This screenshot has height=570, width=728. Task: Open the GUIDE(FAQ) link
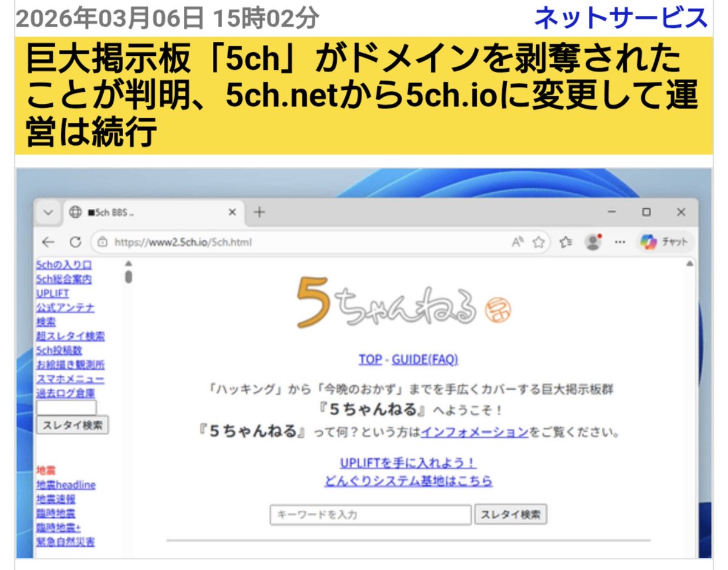425,359
